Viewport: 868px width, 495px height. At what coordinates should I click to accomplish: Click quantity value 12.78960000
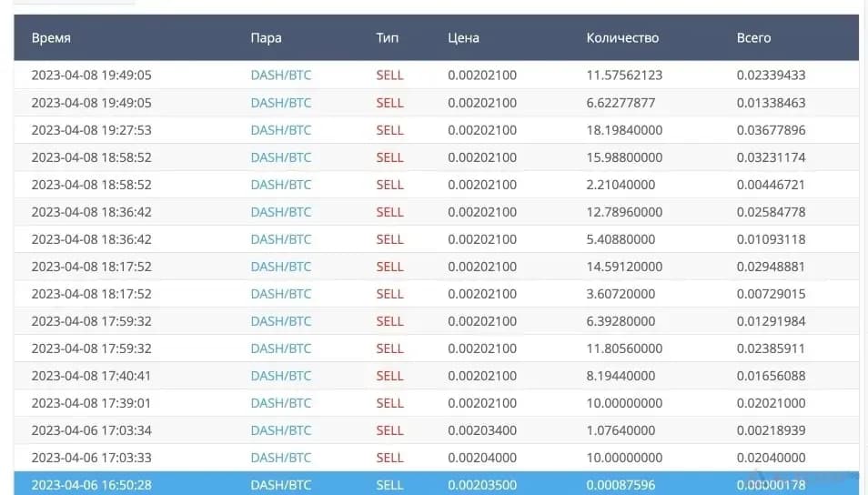point(624,212)
